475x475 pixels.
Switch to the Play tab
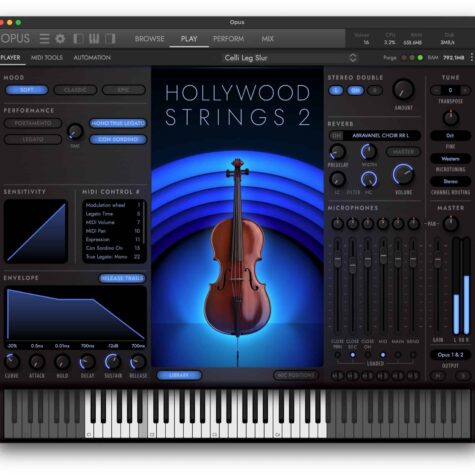[189, 39]
